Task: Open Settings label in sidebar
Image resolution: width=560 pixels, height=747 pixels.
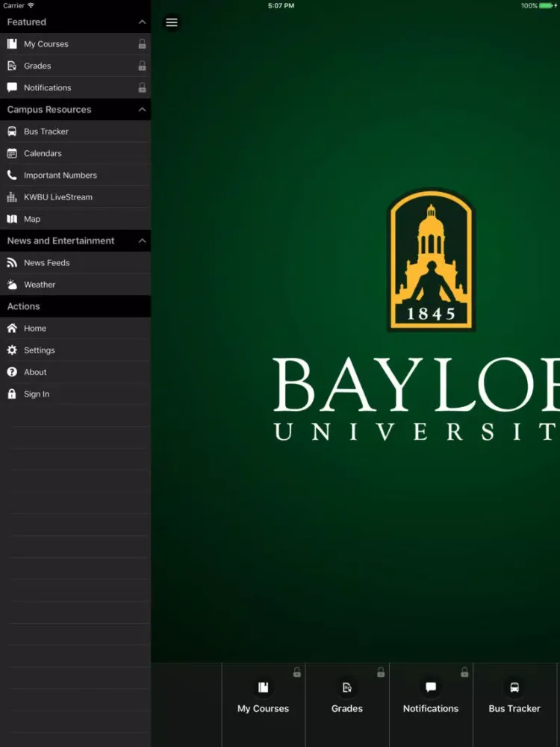Action: coord(40,350)
